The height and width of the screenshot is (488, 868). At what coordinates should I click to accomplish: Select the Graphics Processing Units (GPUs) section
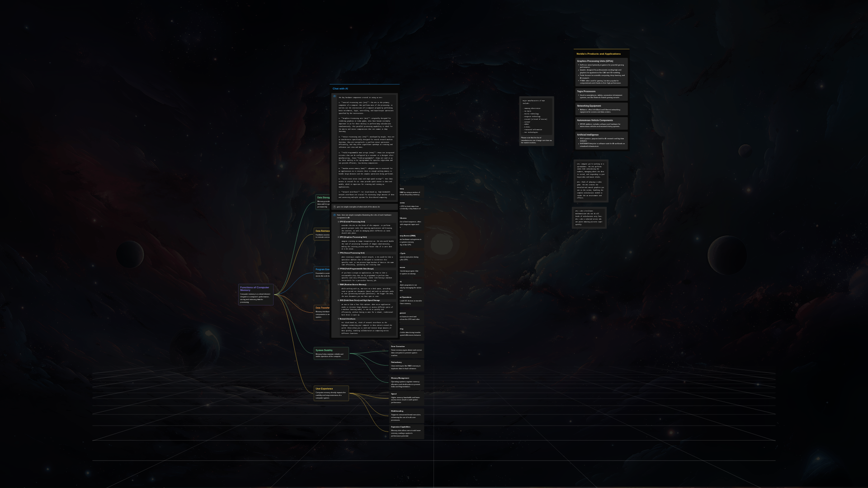click(x=601, y=72)
